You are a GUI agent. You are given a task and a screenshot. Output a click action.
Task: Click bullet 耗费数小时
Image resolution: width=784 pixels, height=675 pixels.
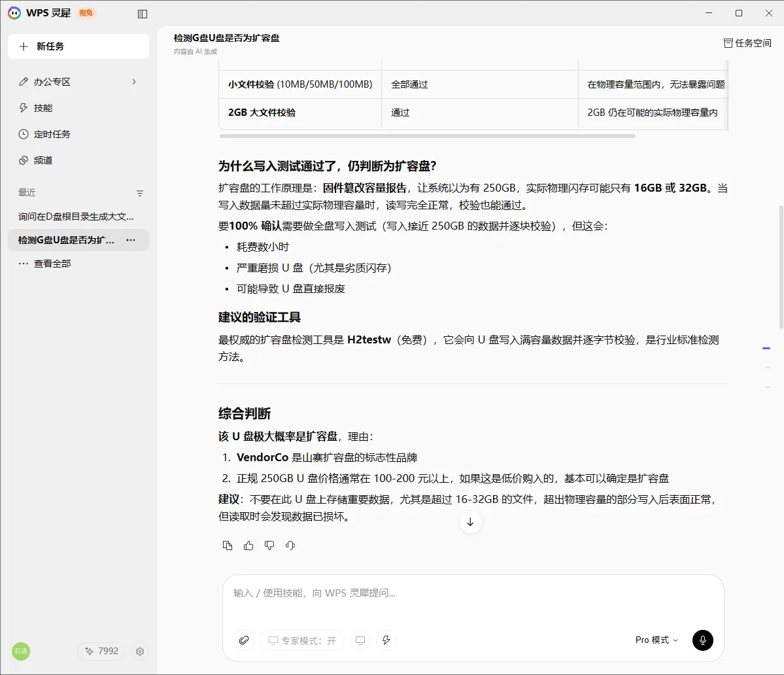(x=262, y=247)
